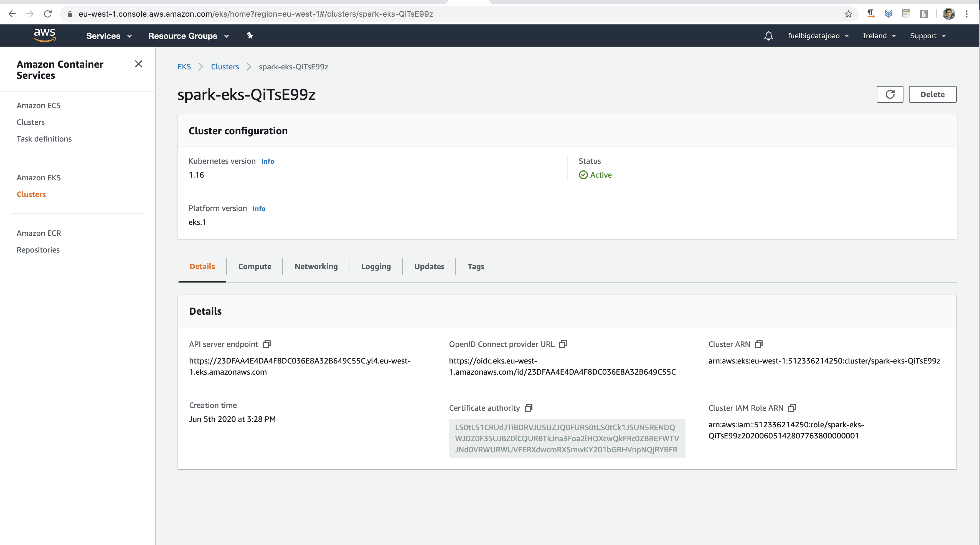Switch to the Networking tab
Screen dimensions: 980x545
[316, 266]
